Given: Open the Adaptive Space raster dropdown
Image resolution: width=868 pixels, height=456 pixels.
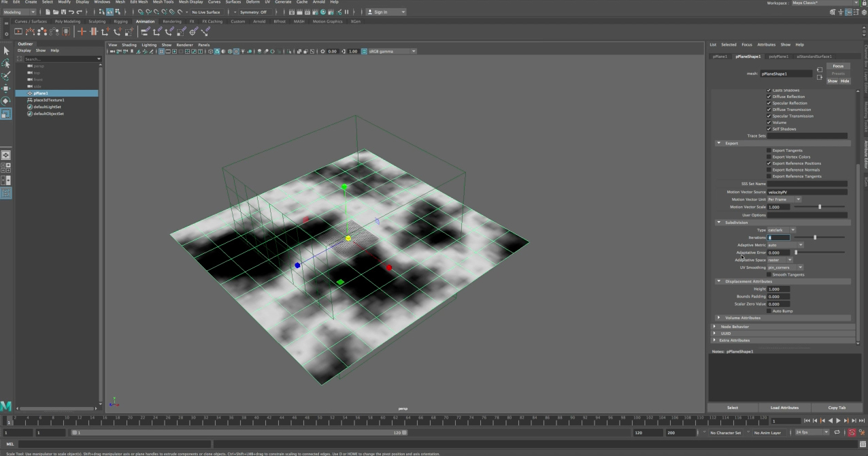Looking at the screenshot, I should tap(780, 260).
